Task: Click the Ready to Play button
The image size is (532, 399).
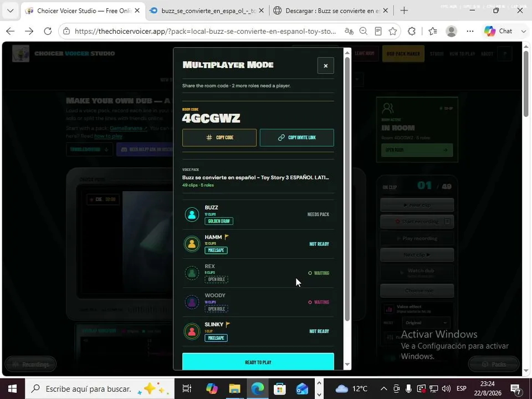Action: coord(258,362)
